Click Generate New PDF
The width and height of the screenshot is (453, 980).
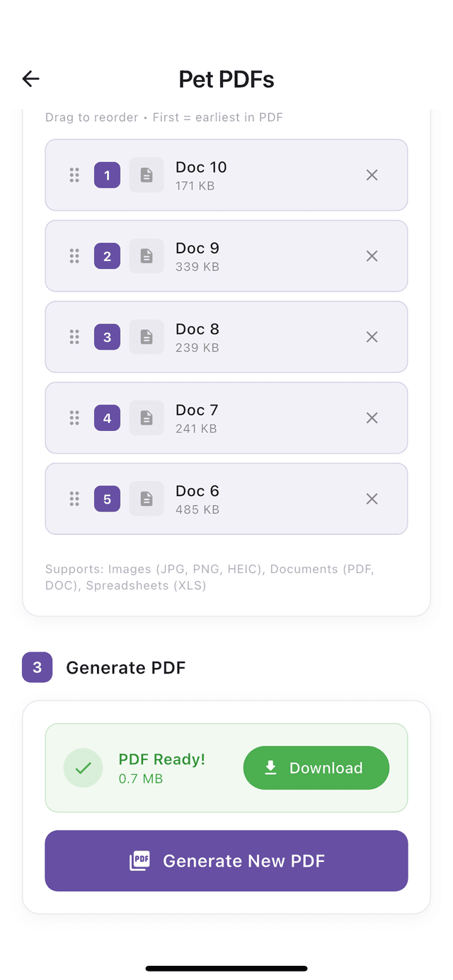tap(226, 860)
